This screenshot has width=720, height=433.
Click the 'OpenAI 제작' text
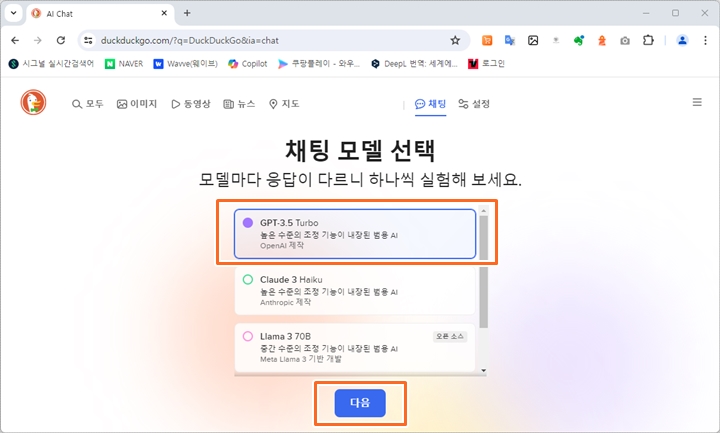pos(281,246)
